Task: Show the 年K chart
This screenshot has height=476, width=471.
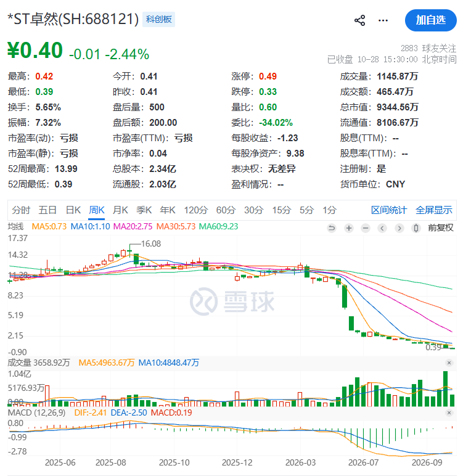Action: pos(168,210)
